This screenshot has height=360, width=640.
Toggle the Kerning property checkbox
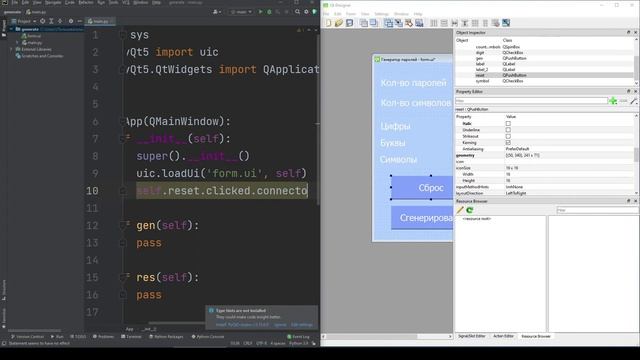coord(508,142)
